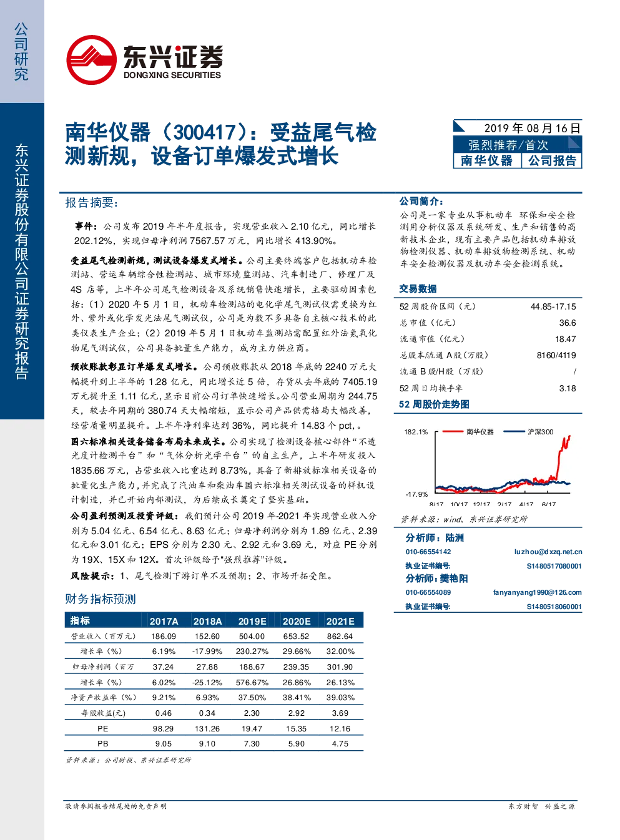This screenshot has width=620, height=840.
Task: Click the blue 沪深300 legend entry
Action: tap(529, 431)
